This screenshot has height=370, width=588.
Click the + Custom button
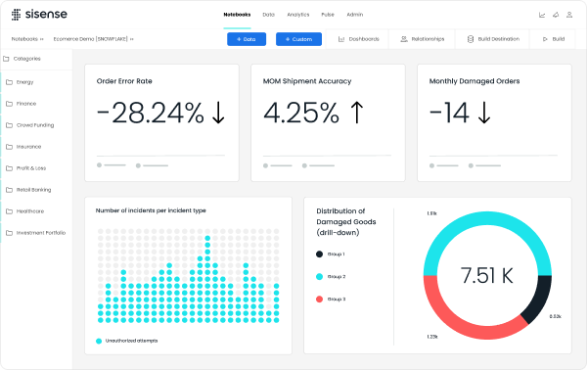[x=298, y=39]
